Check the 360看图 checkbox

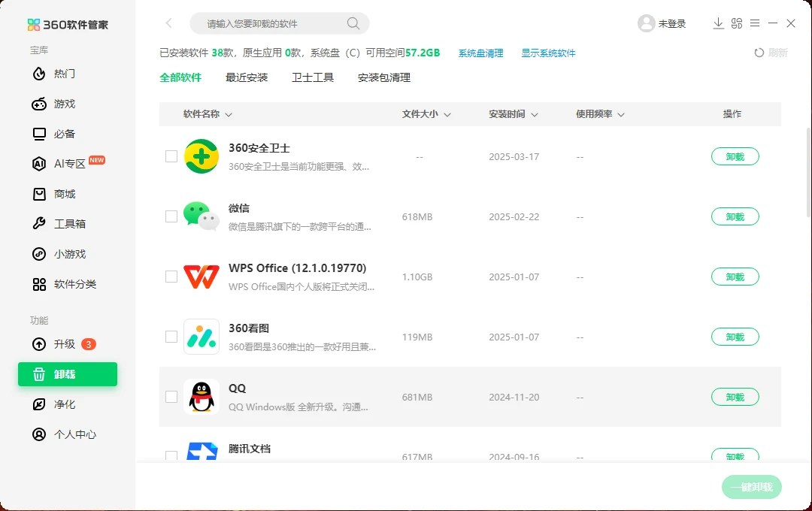click(171, 337)
